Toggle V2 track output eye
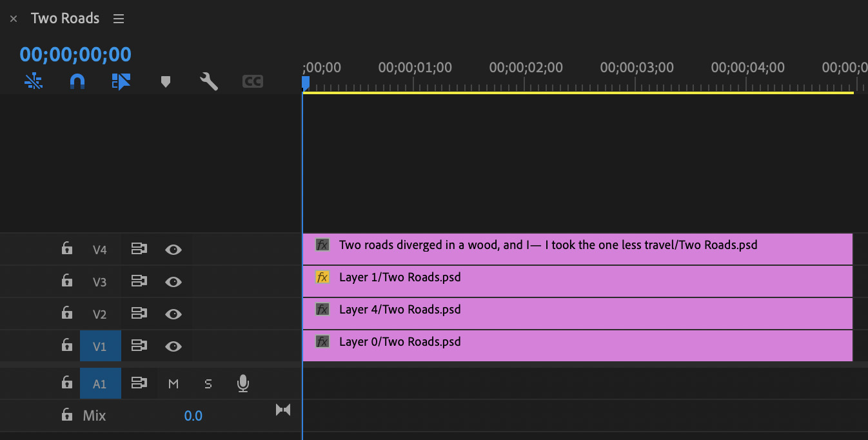868x440 pixels. (x=173, y=314)
